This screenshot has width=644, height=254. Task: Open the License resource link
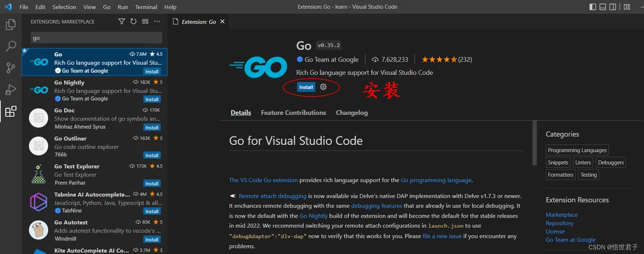tap(555, 231)
